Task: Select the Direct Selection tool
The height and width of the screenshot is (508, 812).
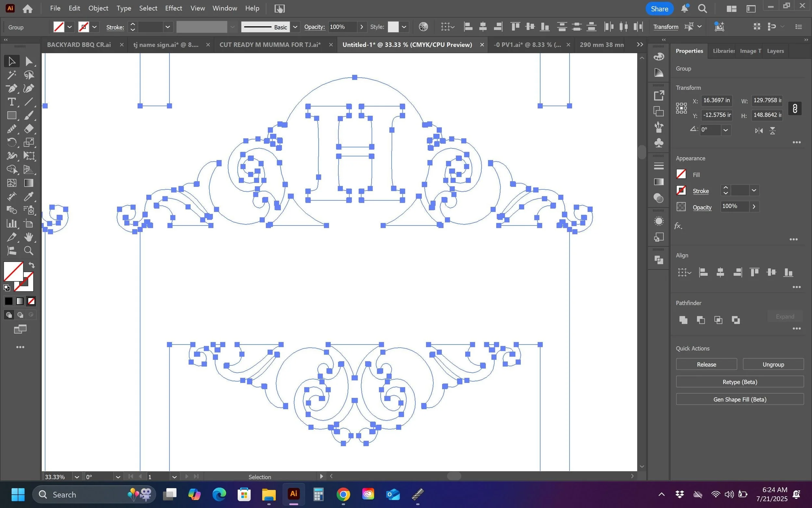Action: (29, 61)
